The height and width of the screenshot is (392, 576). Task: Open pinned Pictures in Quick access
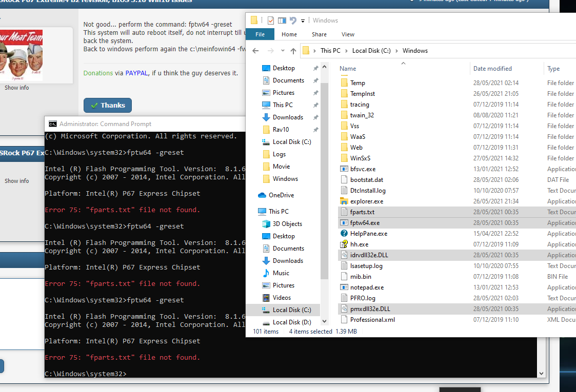(283, 93)
